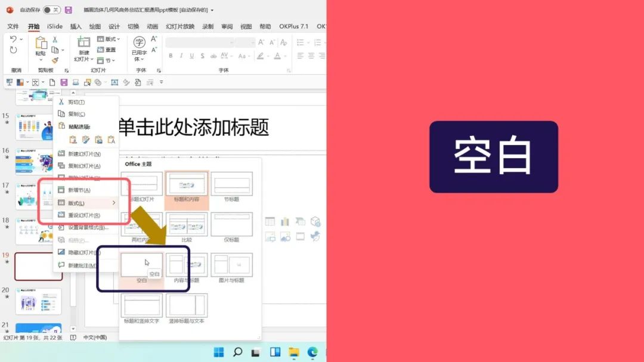Click the Undo icon
Screen dimensions: 644x362
tap(15, 39)
